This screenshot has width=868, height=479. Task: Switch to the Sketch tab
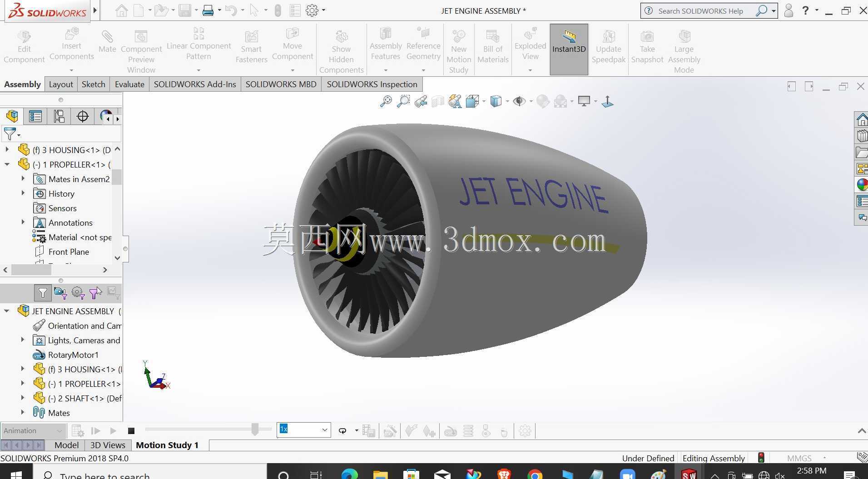click(x=94, y=84)
